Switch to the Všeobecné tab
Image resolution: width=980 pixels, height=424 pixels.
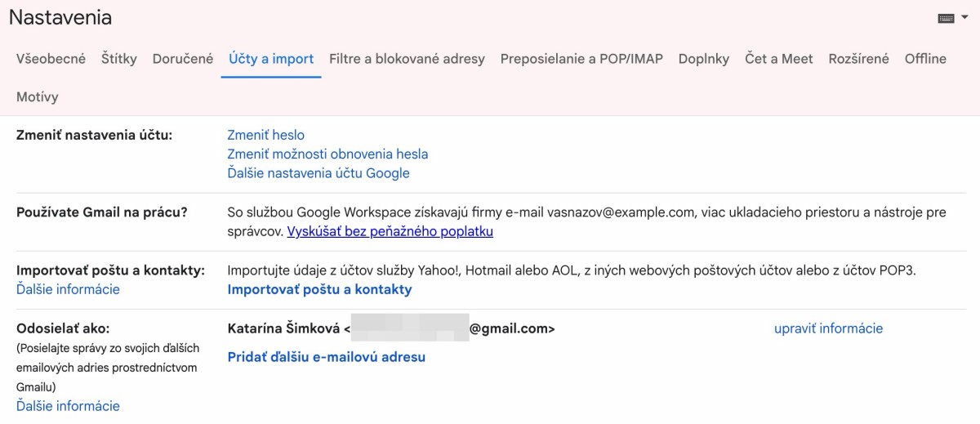(x=51, y=59)
